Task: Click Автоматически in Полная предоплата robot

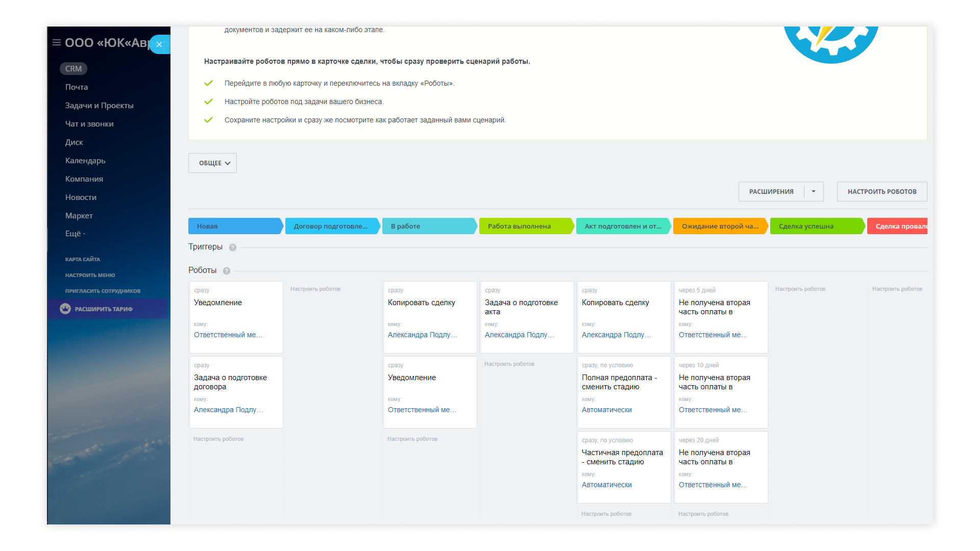Action: pos(606,410)
